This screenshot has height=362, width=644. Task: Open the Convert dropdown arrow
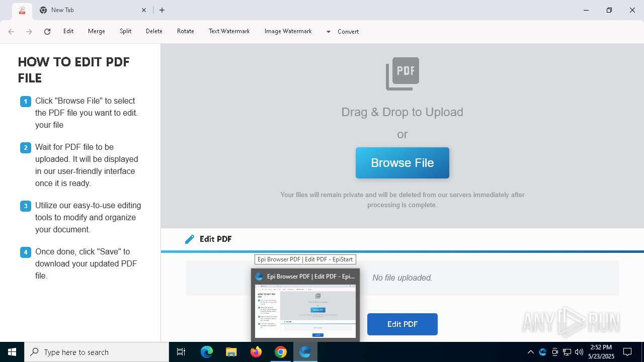(329, 32)
